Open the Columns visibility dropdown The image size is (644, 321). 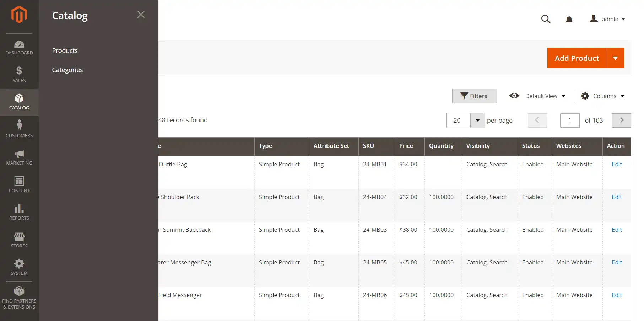point(603,96)
